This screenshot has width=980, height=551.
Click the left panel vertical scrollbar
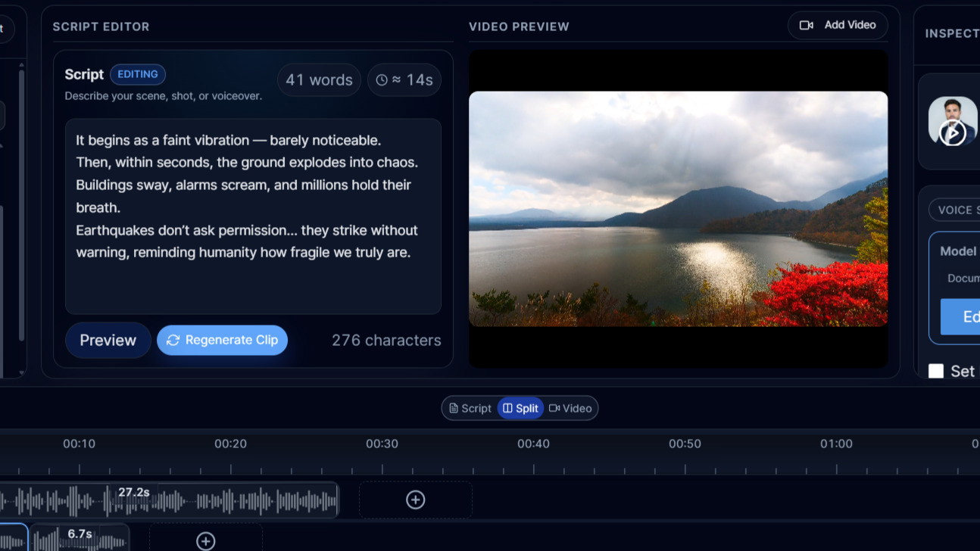click(x=21, y=204)
